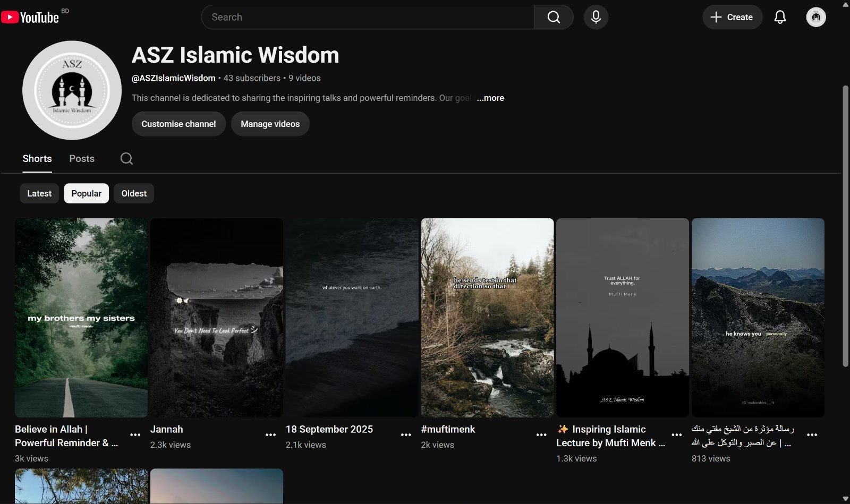Open Believe in Allah Powerful Reminder title
Image resolution: width=850 pixels, height=504 pixels.
click(66, 436)
